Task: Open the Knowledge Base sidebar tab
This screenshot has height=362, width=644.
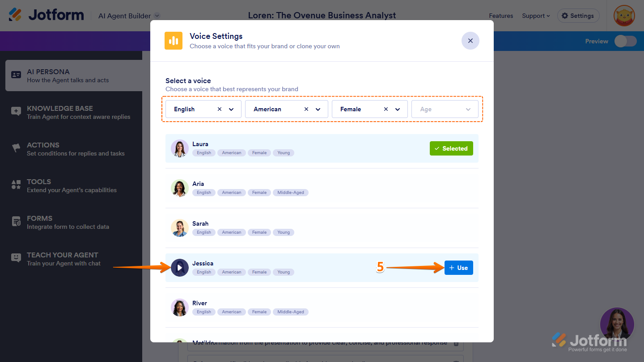Action: click(x=74, y=112)
